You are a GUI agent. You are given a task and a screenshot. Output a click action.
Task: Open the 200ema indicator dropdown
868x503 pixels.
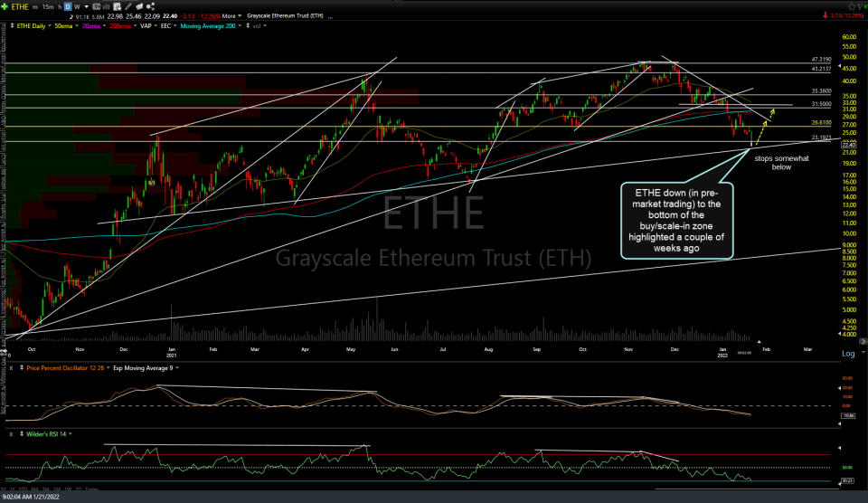135,26
